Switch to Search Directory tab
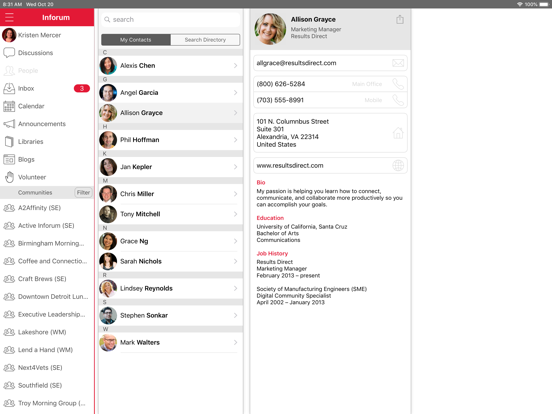Image resolution: width=552 pixels, height=414 pixels. click(205, 40)
